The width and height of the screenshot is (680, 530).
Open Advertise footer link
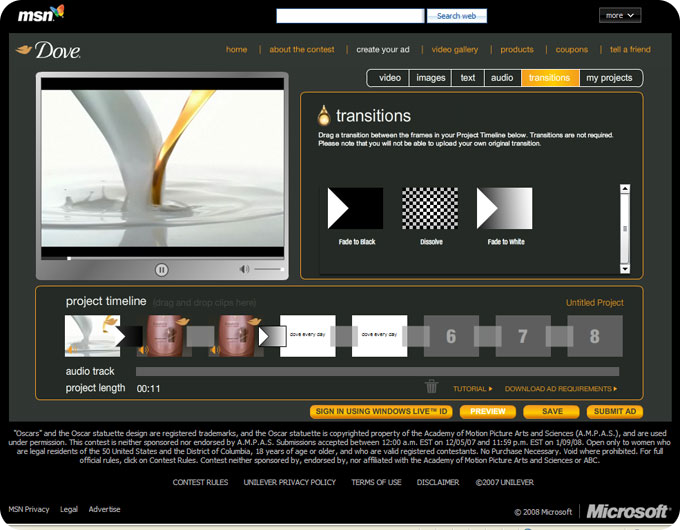tap(105, 509)
